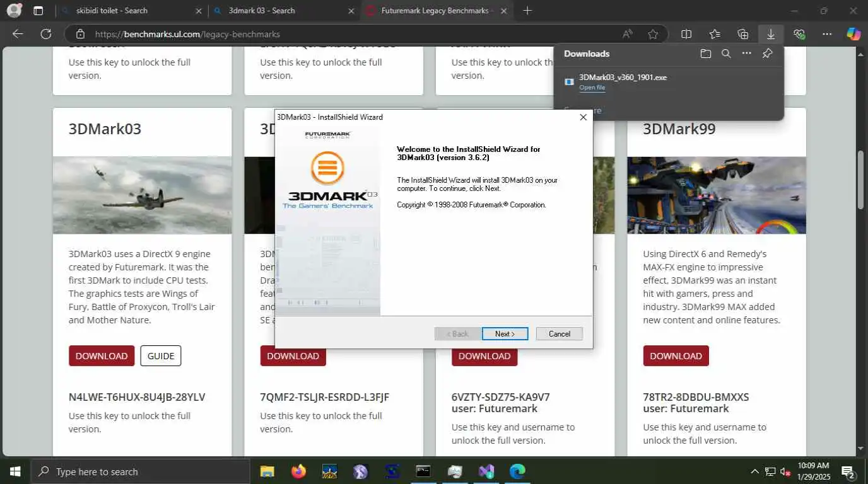
Task: Close the 3dmark 03 search tab
Action: [353, 11]
